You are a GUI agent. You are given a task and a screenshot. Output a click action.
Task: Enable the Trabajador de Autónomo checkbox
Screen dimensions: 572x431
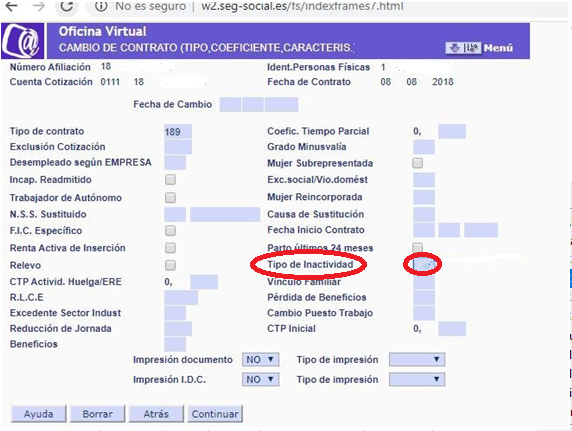[x=170, y=198]
